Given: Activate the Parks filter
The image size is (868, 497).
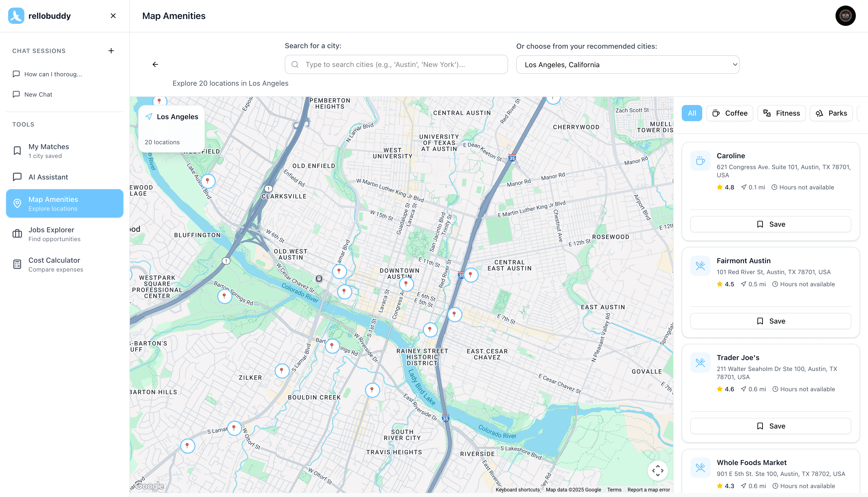Looking at the screenshot, I should [831, 113].
